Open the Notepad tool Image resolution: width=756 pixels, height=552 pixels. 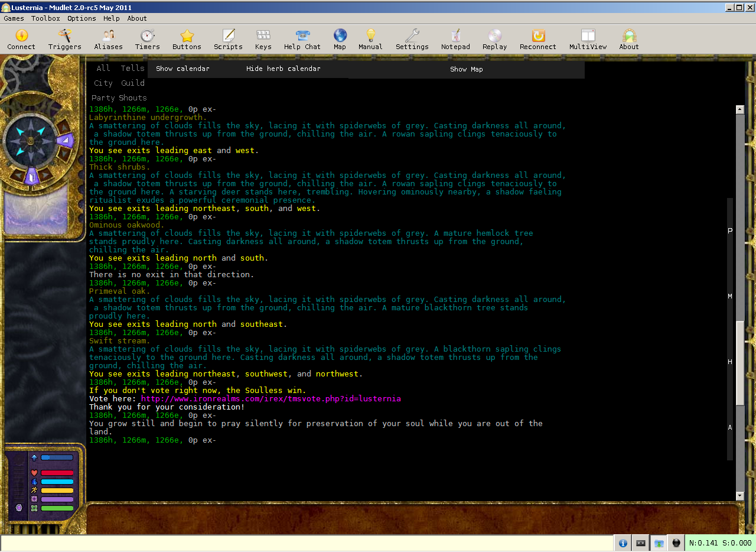tap(455, 40)
